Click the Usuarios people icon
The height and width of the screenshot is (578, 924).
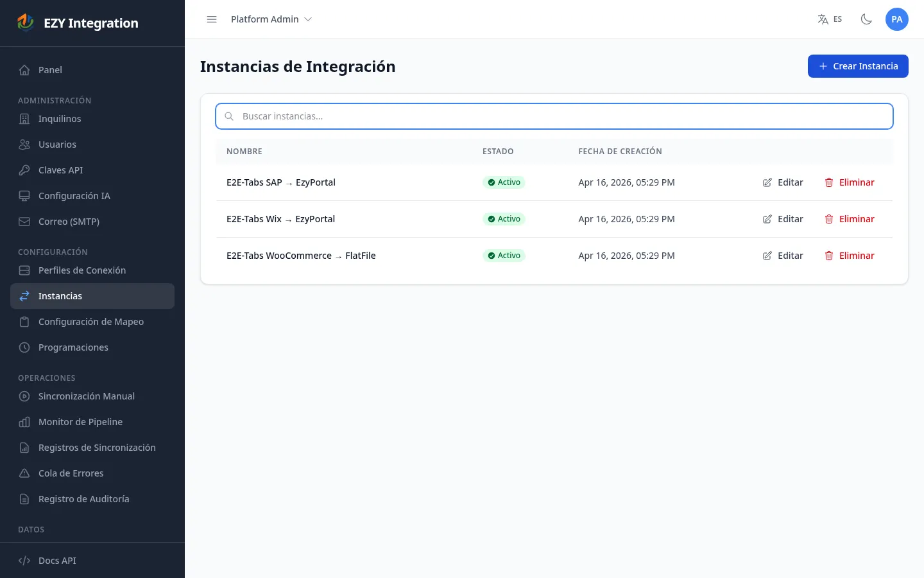click(24, 144)
